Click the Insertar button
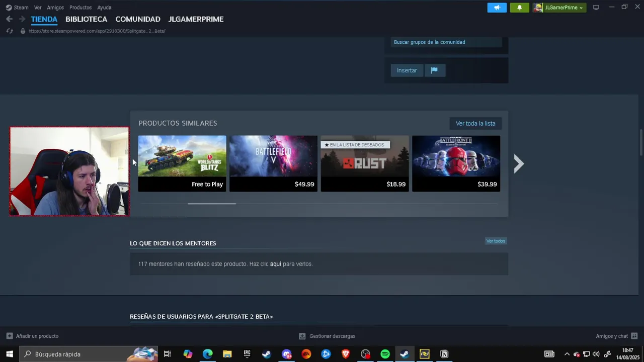Screen dimensions: 644x362 pos(407,70)
